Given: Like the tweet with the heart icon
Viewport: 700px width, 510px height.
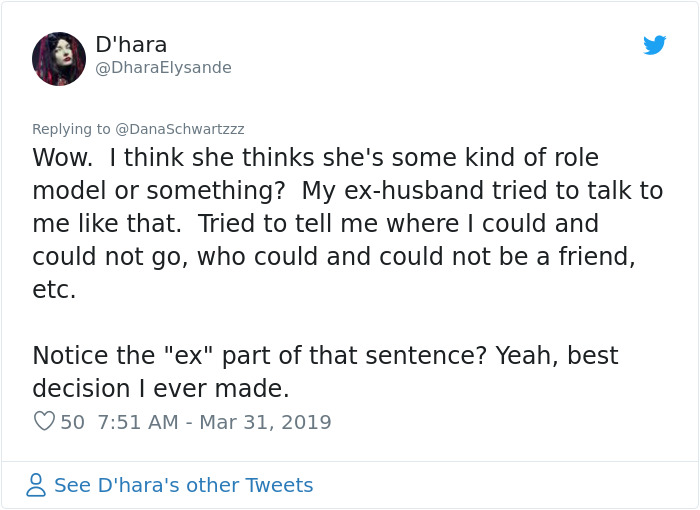Looking at the screenshot, I should [x=44, y=422].
